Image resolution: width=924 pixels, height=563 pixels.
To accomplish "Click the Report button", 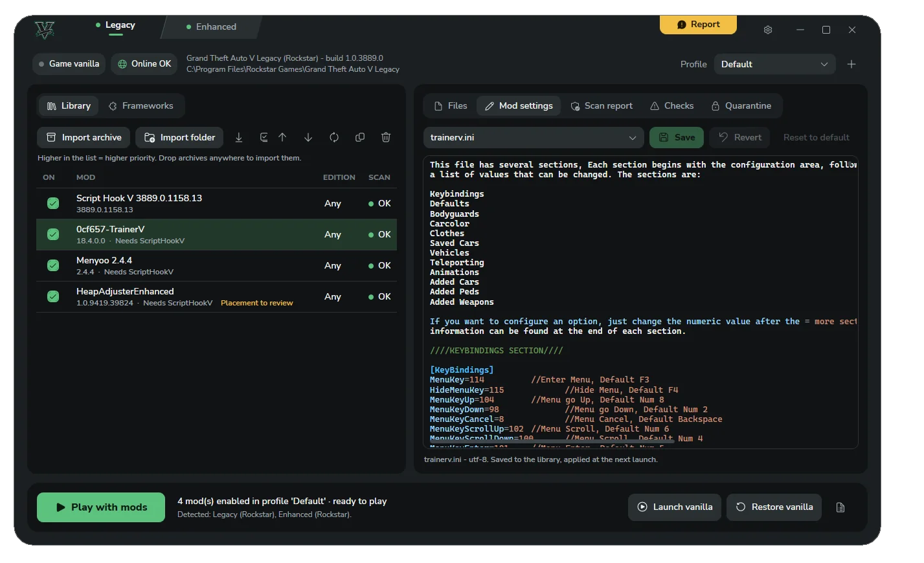I will (x=699, y=25).
